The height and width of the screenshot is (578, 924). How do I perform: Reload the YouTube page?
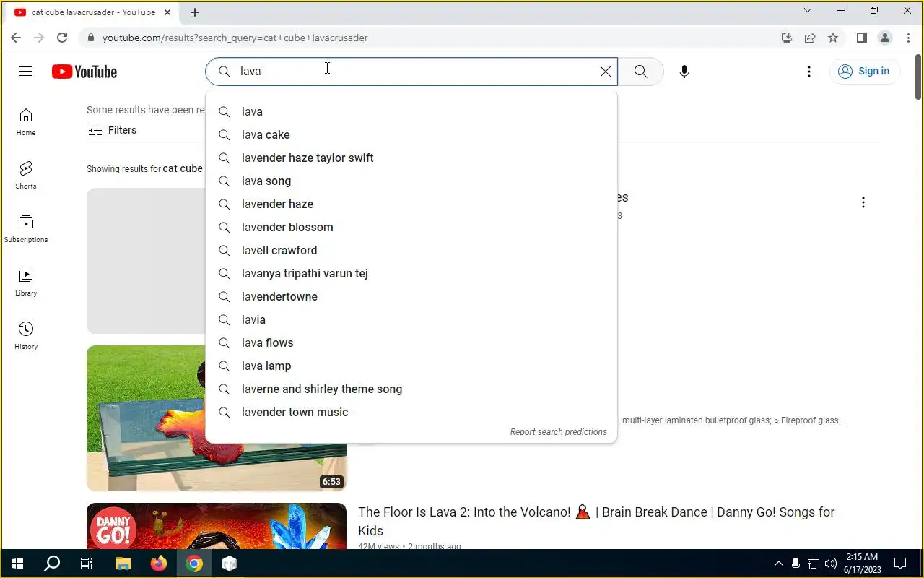pos(62,38)
